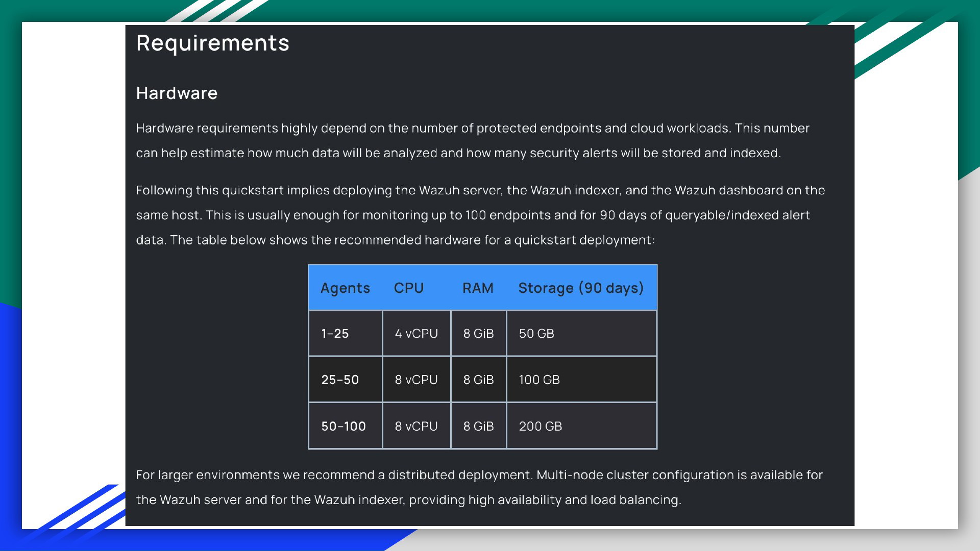Screen dimensions: 980x551
Task: Click the 1–25 agents cell
Action: click(x=335, y=334)
